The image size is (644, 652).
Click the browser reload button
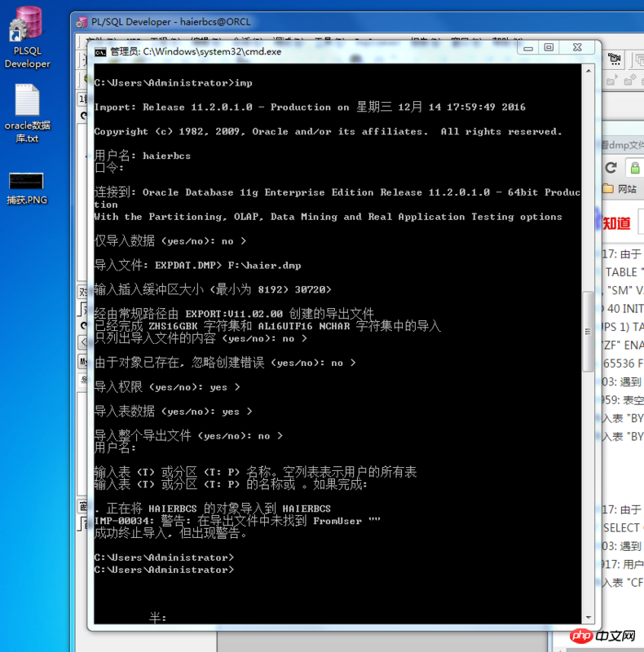coord(611,168)
